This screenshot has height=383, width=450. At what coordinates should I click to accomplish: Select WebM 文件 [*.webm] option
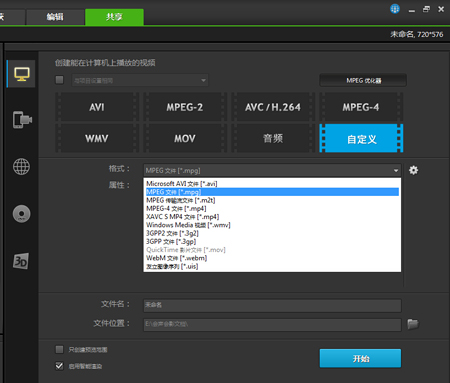(x=272, y=258)
